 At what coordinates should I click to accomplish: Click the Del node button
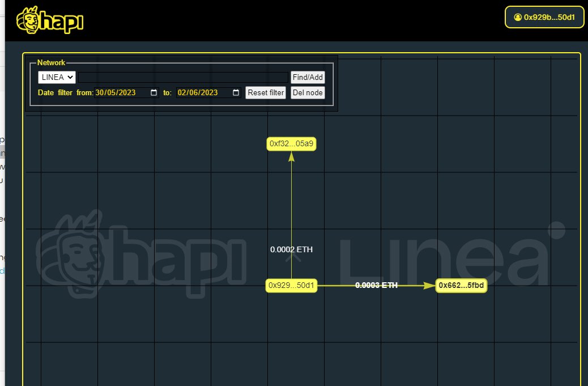click(x=308, y=92)
